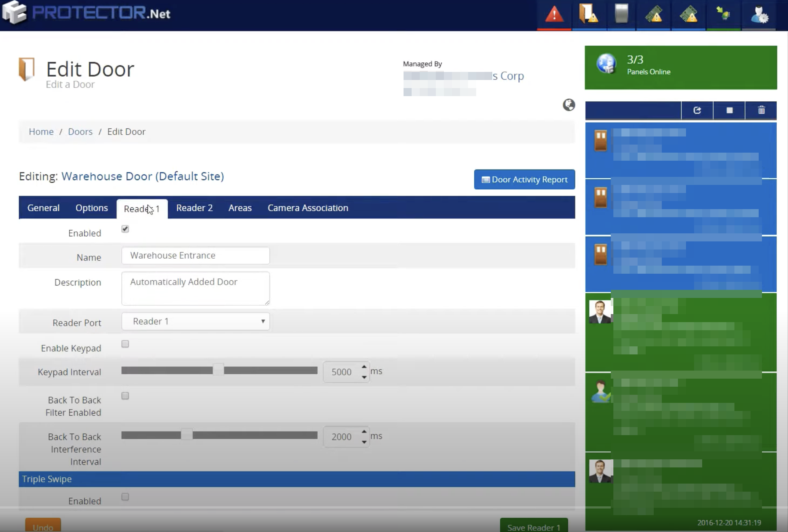
Task: Decrease Back To Back Interference Interval value
Action: click(364, 442)
